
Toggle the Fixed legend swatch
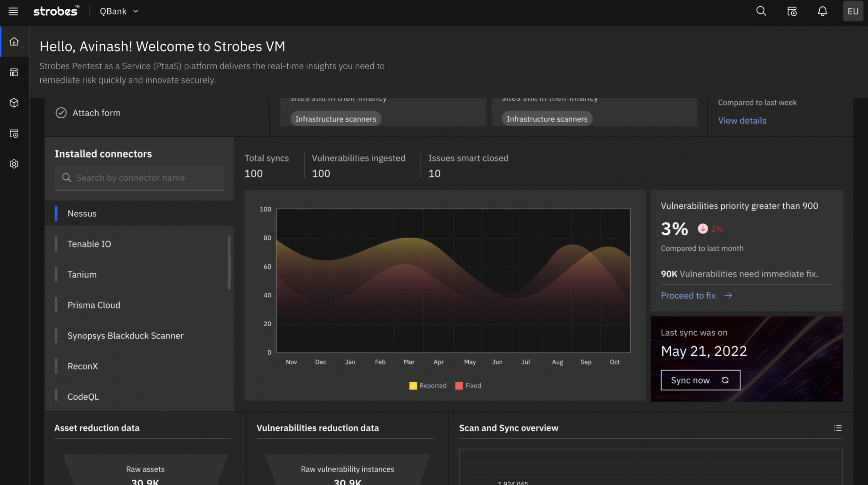(459, 385)
